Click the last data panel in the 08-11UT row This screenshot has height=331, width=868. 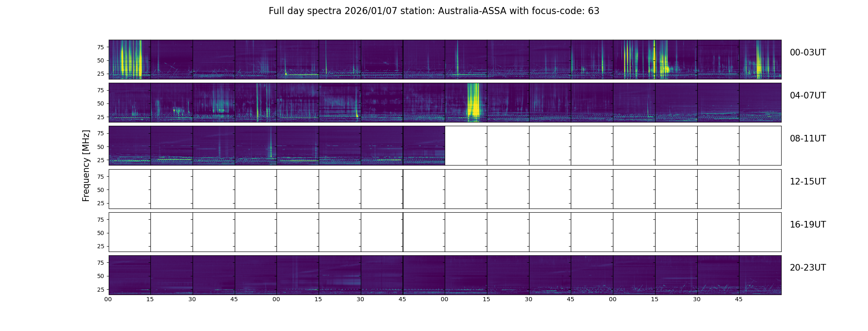coord(424,146)
